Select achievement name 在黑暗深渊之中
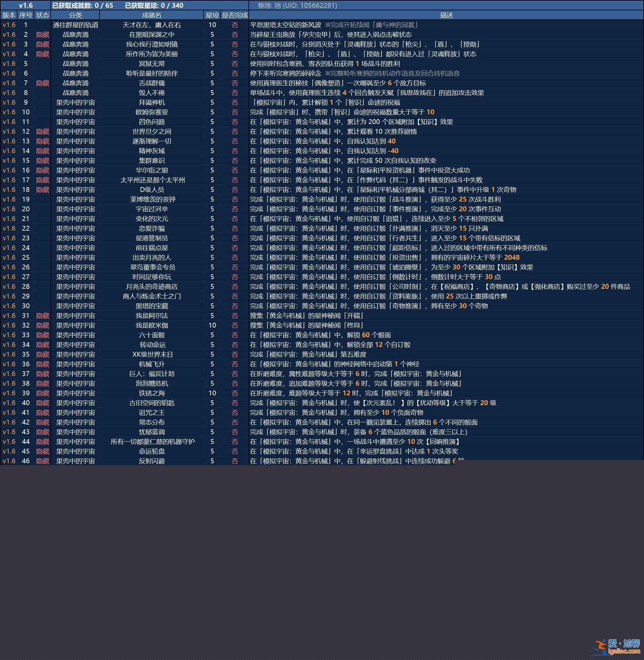The height and width of the screenshot is (660, 644). [x=152, y=35]
